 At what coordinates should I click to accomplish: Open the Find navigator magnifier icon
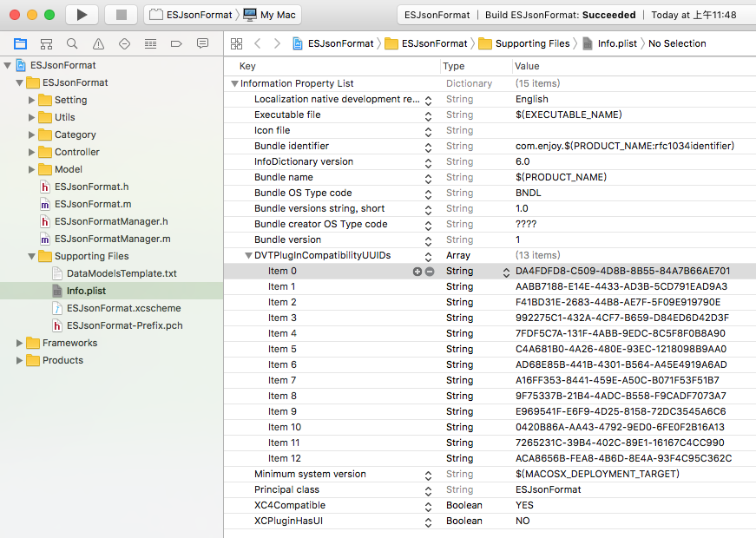(72, 44)
